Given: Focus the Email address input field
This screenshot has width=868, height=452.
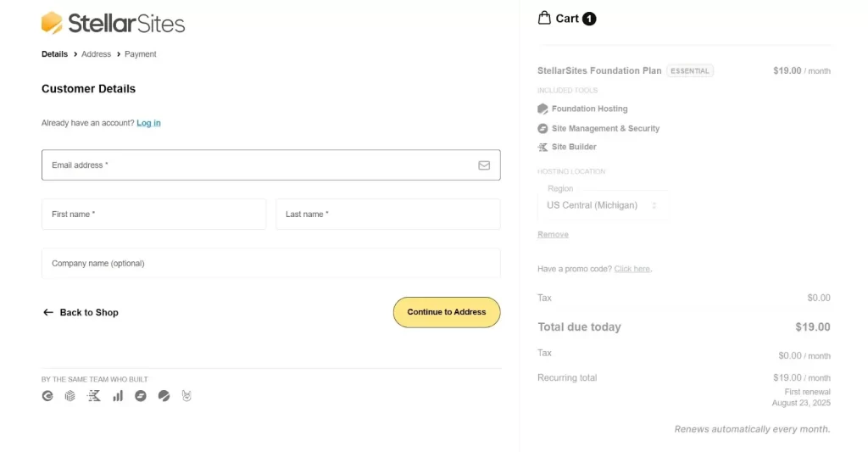Looking at the screenshot, I should [x=254, y=165].
